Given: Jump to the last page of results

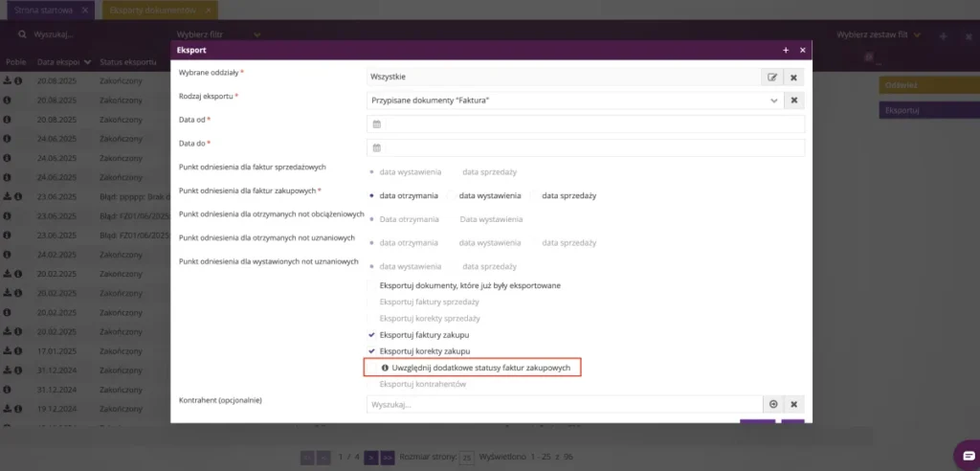Looking at the screenshot, I should (388, 458).
